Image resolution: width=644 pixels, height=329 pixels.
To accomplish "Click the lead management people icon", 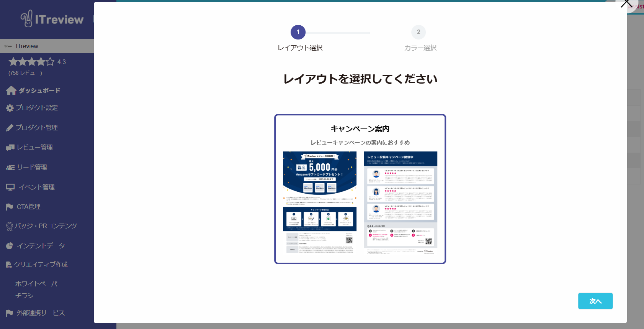I will pyautogui.click(x=10, y=168).
